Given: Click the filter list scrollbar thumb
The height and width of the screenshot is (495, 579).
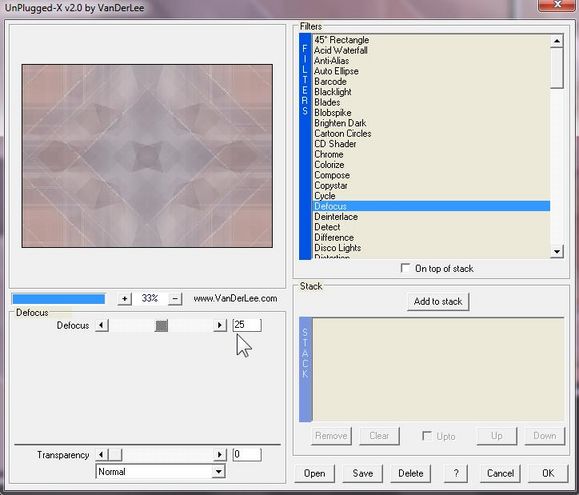Looking at the screenshot, I should pyautogui.click(x=556, y=68).
